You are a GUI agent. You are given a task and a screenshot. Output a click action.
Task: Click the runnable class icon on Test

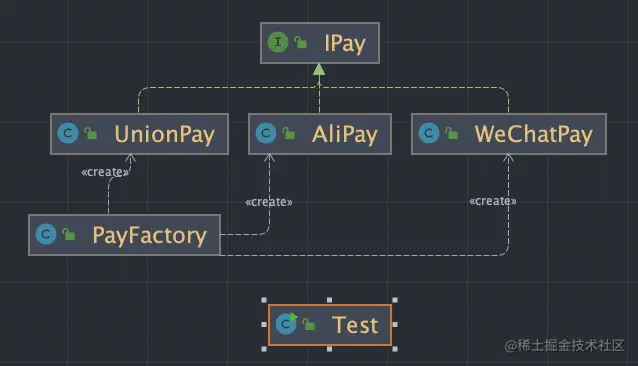click(286, 324)
